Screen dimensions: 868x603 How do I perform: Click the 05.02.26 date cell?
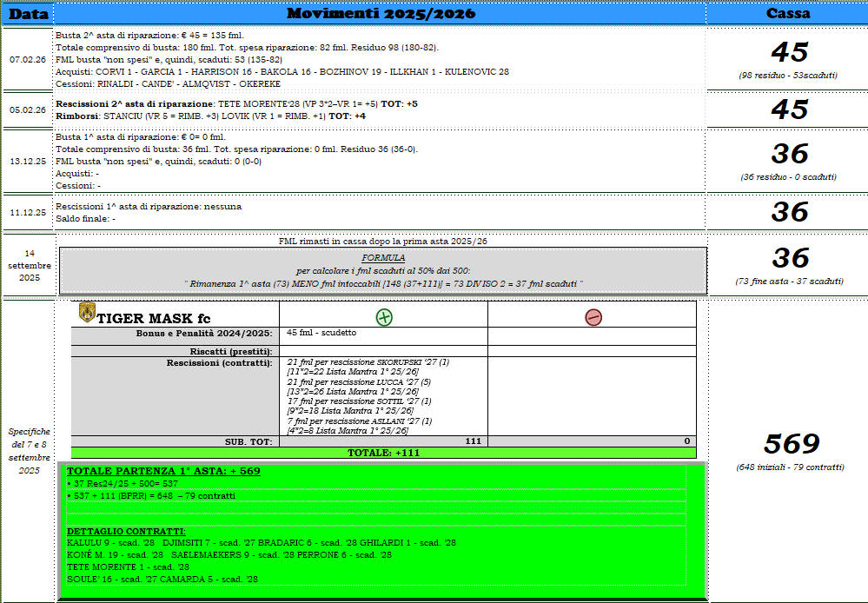[x=28, y=109]
